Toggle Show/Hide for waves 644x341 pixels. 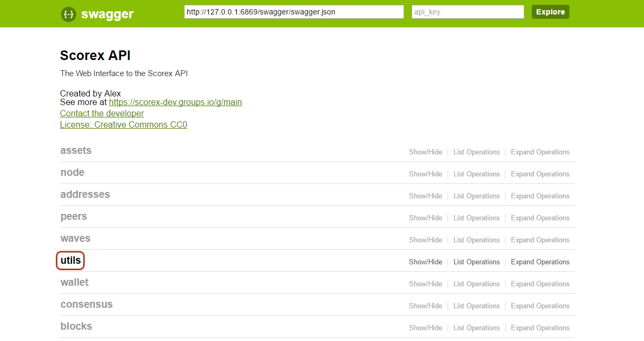coord(426,240)
